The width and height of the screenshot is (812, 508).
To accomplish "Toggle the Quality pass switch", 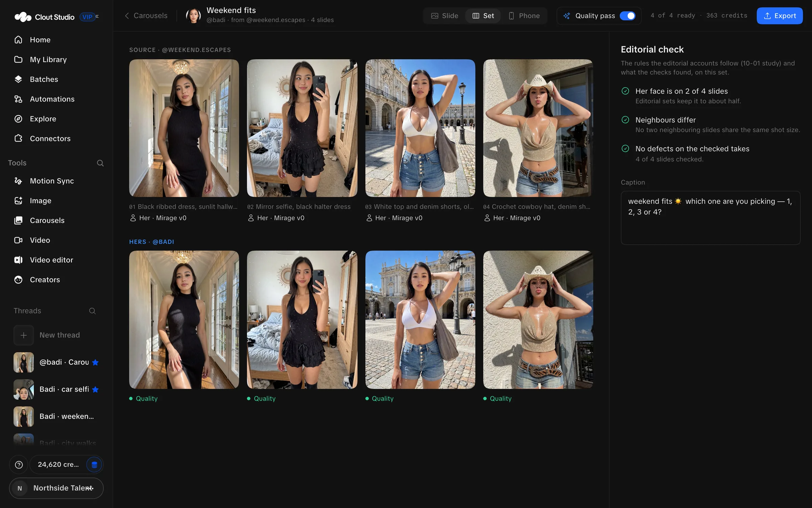I will click(627, 16).
